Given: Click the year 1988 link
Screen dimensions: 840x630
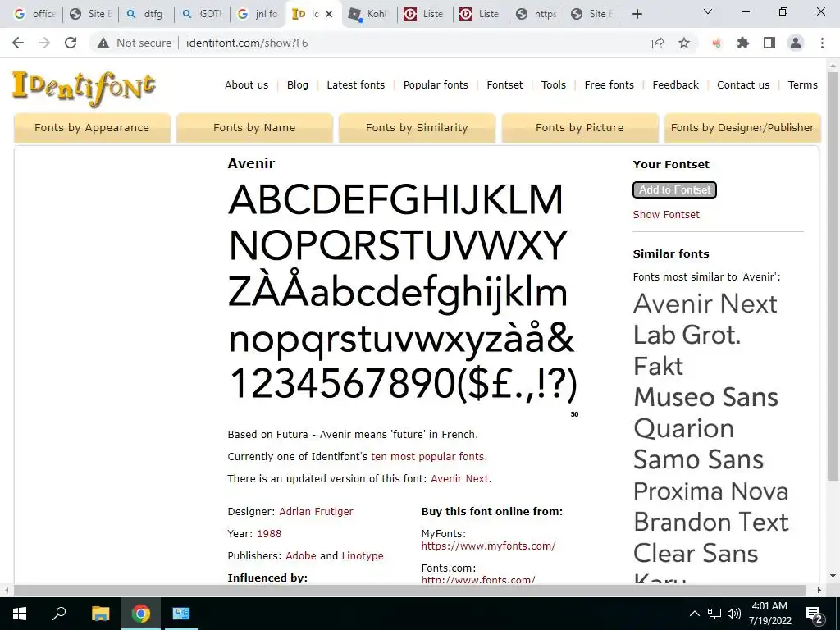Looking at the screenshot, I should 269,533.
